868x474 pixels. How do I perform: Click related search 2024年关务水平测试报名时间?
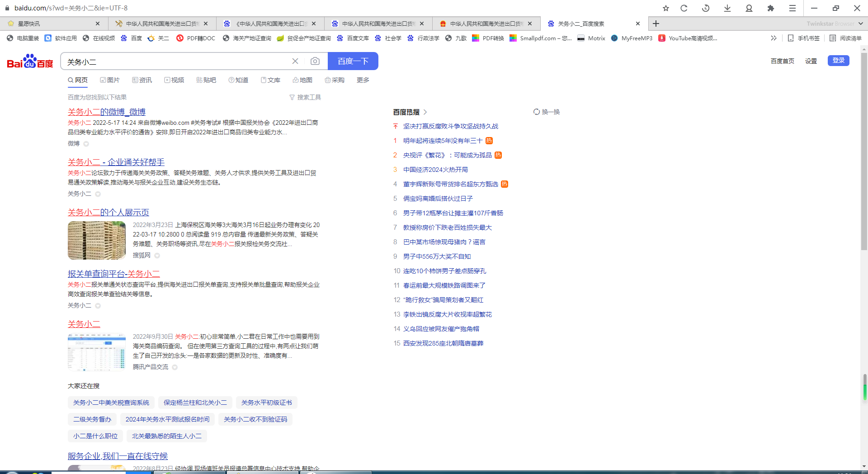tap(167, 419)
